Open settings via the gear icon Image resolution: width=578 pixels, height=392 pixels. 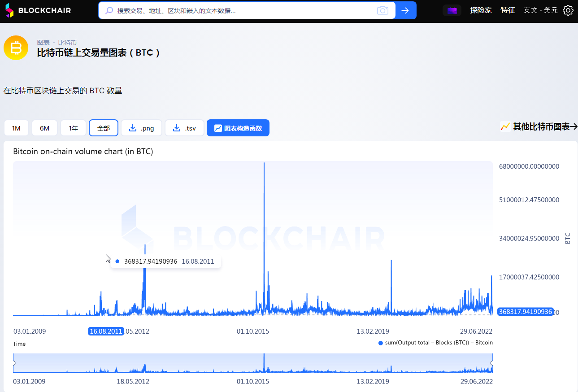point(568,10)
